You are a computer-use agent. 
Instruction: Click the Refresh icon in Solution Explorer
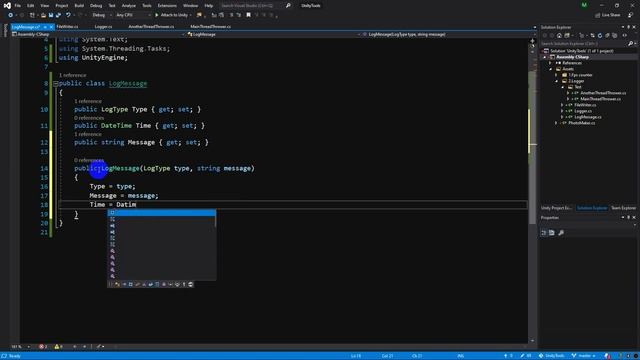(x=600, y=36)
